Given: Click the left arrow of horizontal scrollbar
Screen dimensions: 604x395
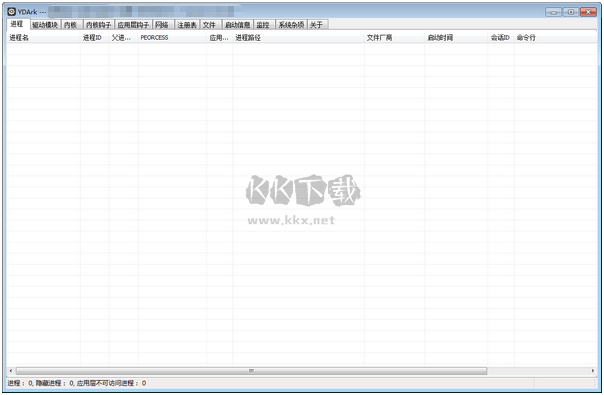Looking at the screenshot, I should point(10,371).
